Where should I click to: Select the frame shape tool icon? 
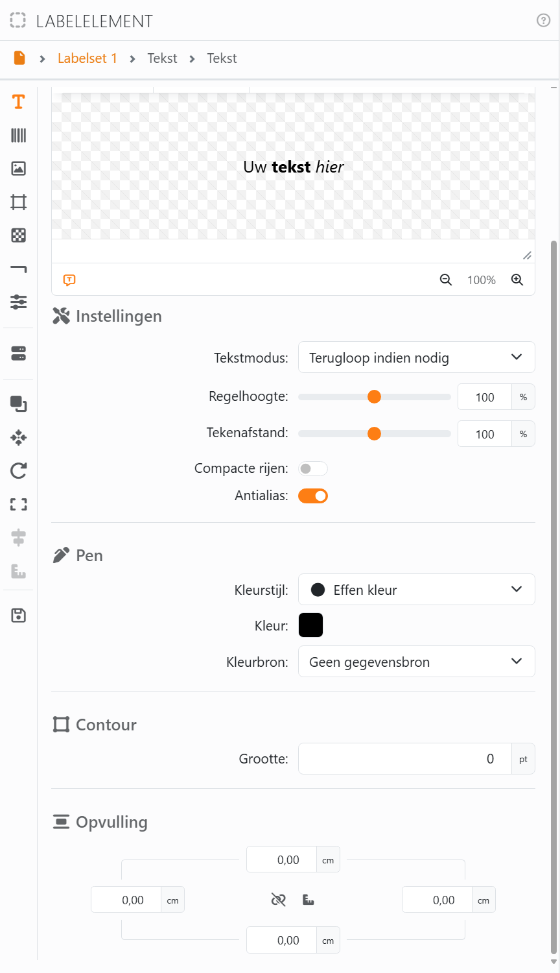pos(19,202)
